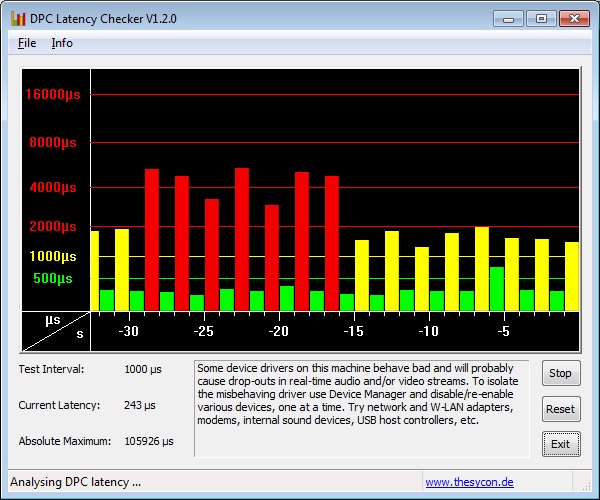
Task: Open the File menu
Action: coord(27,43)
